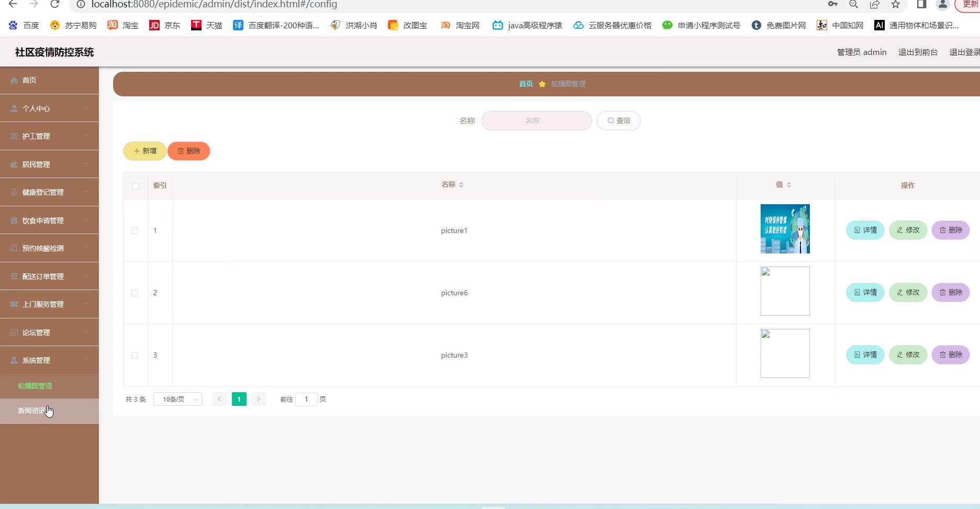Click the 退出到前台 link in the header

click(x=918, y=52)
